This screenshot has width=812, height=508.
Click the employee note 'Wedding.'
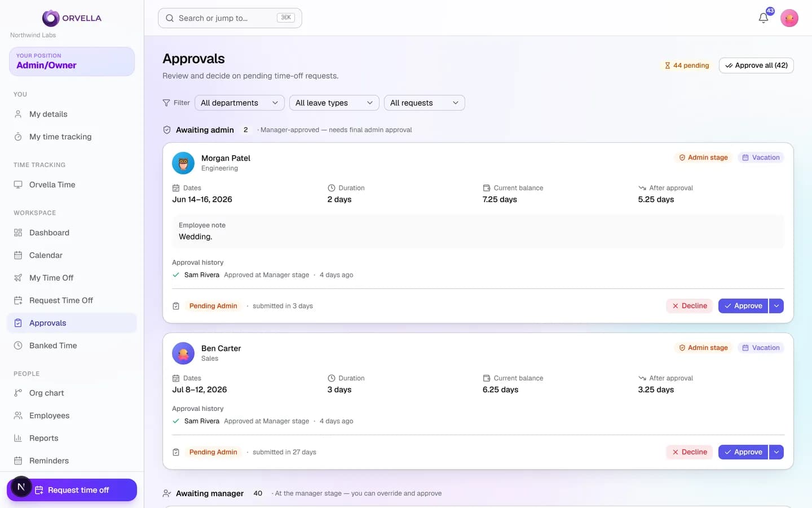[196, 237]
